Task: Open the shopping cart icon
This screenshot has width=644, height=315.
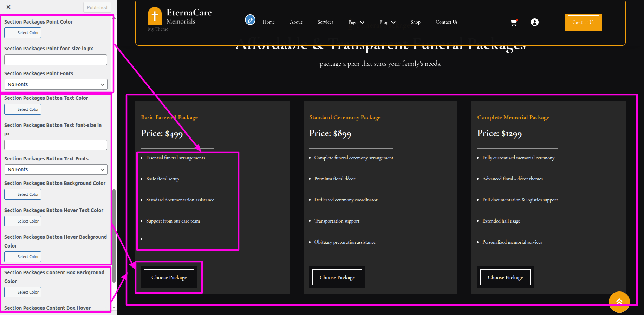Action: pyautogui.click(x=513, y=22)
